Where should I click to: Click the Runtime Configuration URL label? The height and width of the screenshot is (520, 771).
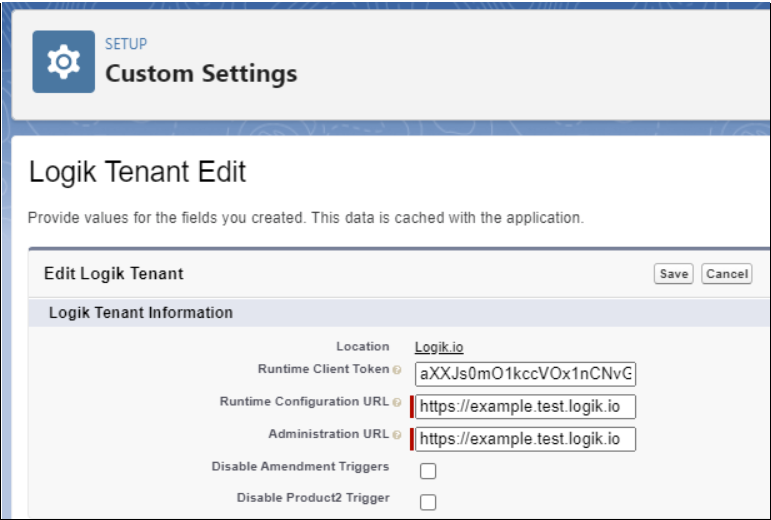304,402
